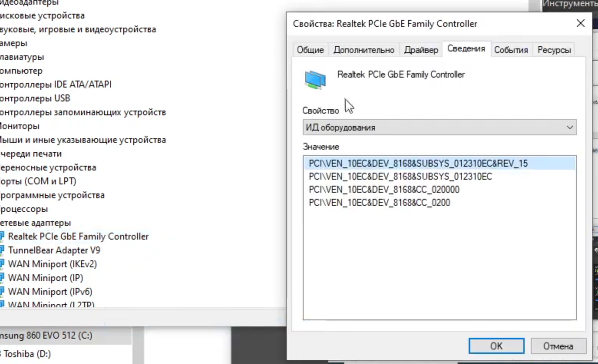
Task: Select Мыши и иные указывающие устройства
Action: pos(83,140)
